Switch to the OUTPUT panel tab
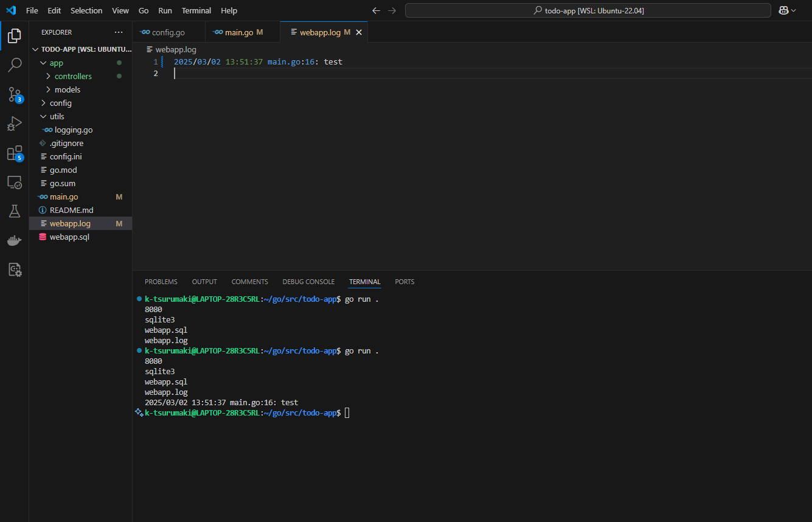Screen dimensions: 812x522 (204, 282)
